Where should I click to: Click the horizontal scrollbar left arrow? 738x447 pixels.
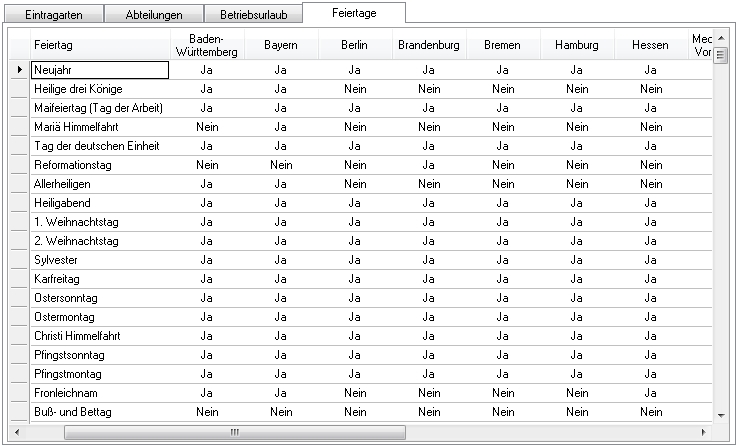[17, 432]
